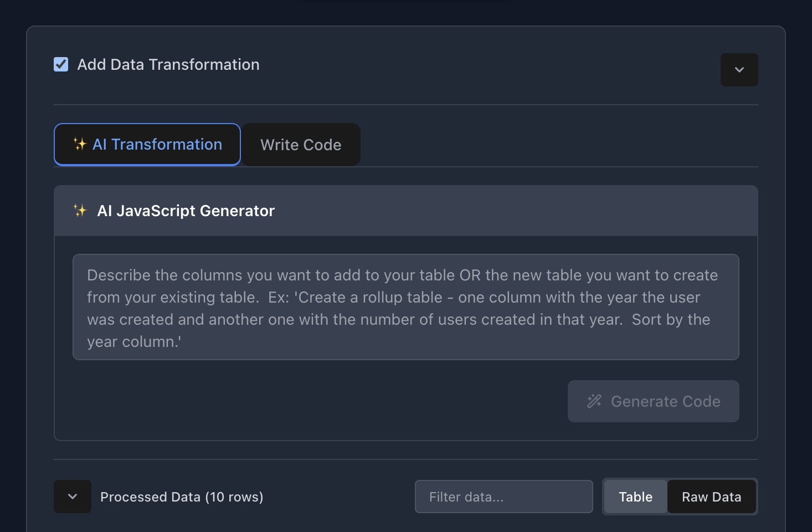Click the Add Data Transformation label
The width and height of the screenshot is (812, 532).
pyautogui.click(x=168, y=65)
